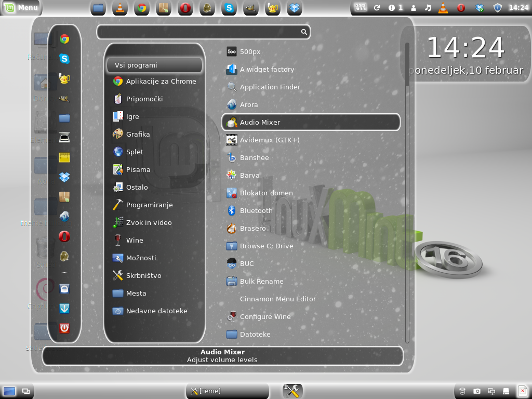Image resolution: width=532 pixels, height=399 pixels.
Task: Launch Brasero disc burner
Action: [x=311, y=228]
